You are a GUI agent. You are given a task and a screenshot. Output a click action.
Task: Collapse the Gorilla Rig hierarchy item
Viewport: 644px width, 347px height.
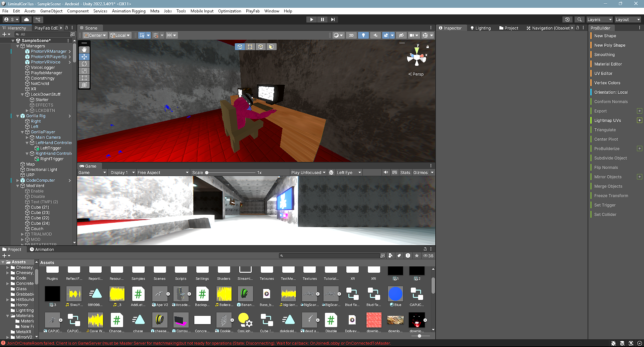point(18,116)
